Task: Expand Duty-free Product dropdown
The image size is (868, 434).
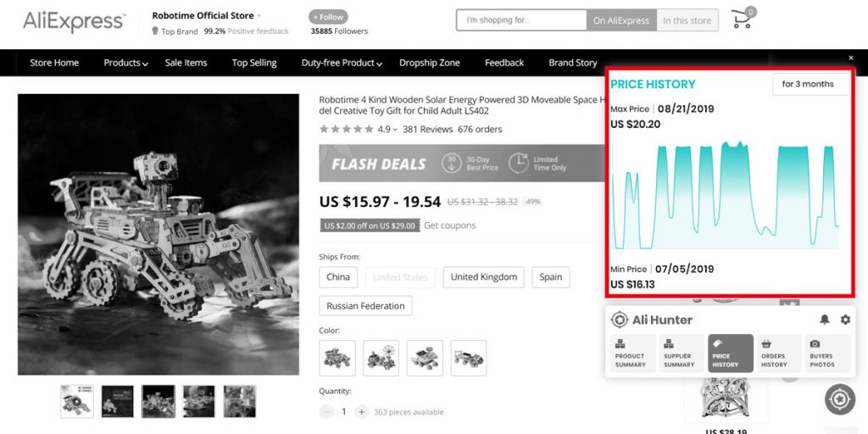Action: click(342, 63)
